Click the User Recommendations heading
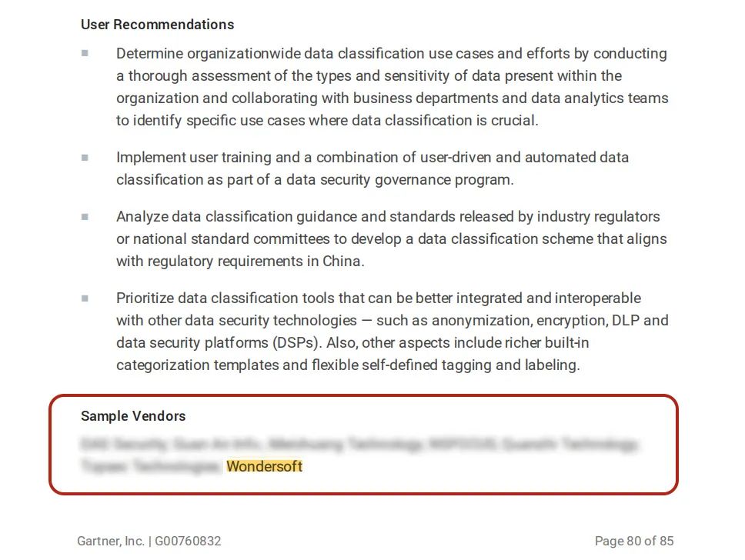Screen dimensions: 745x560 (x=157, y=25)
